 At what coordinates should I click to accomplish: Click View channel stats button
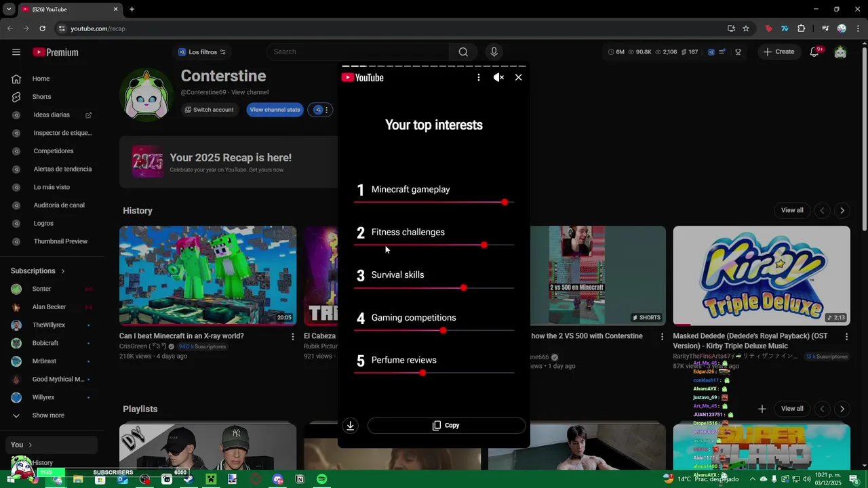pyautogui.click(x=275, y=110)
